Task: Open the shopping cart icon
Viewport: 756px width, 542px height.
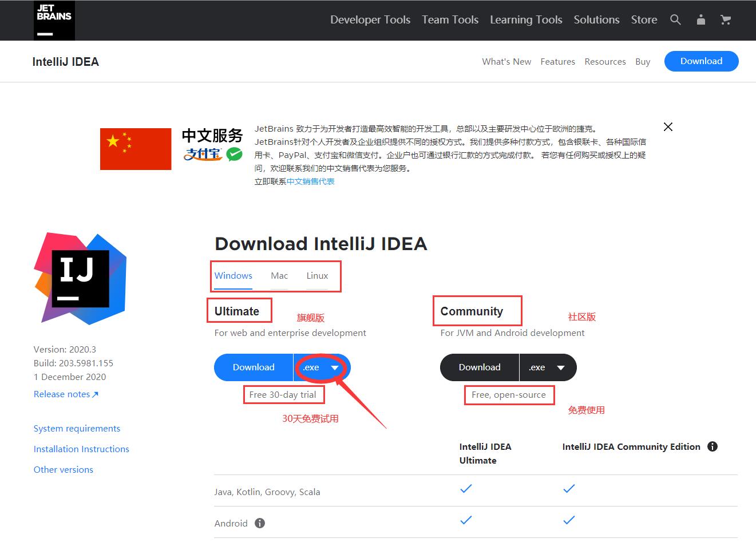Action: click(726, 20)
